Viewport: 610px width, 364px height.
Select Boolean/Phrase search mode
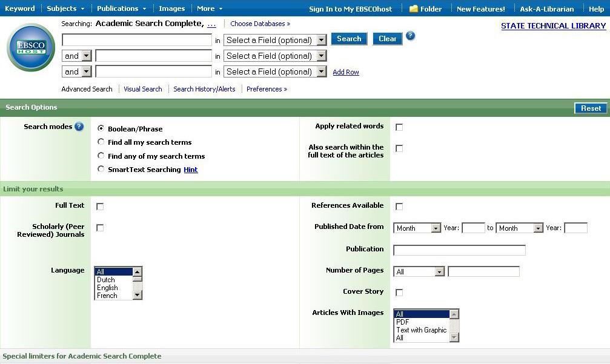coord(101,128)
